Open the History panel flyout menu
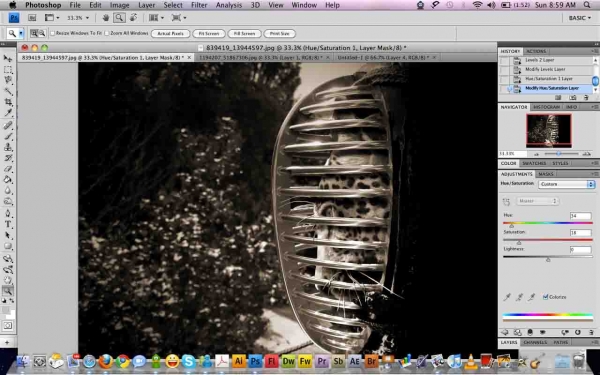The image size is (600, 375). (594, 51)
